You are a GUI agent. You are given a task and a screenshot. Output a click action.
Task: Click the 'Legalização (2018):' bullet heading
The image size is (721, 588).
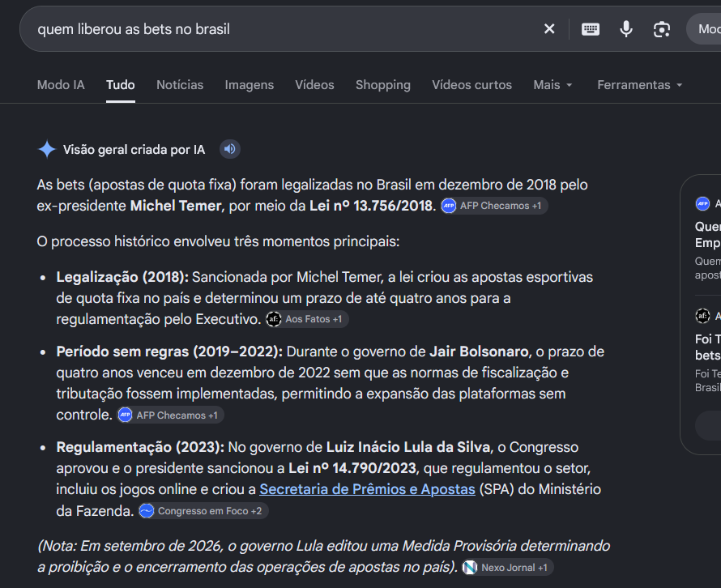pyautogui.click(x=122, y=277)
